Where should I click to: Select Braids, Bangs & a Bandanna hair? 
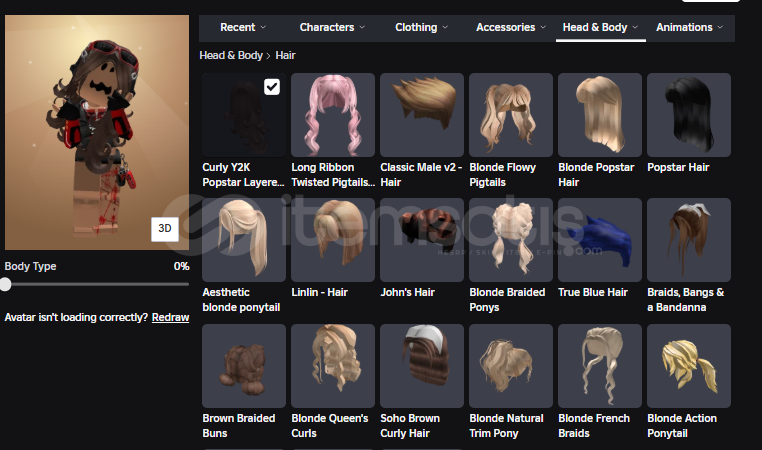point(689,239)
